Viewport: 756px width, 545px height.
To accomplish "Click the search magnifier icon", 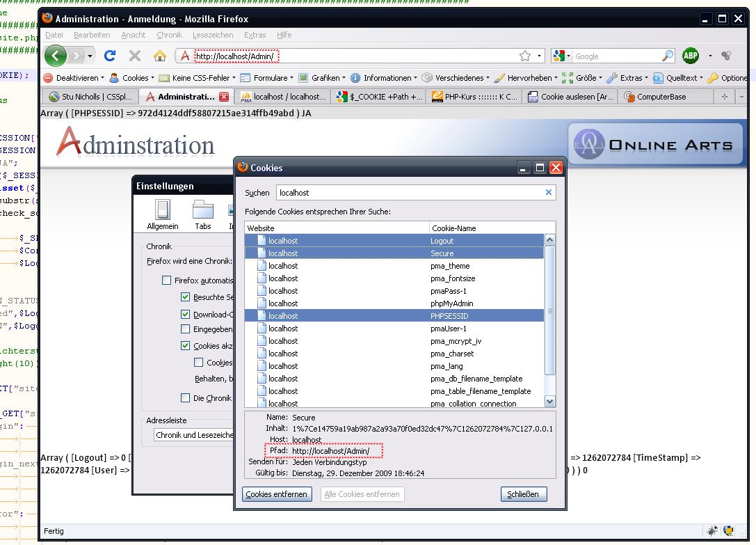I will 667,56.
